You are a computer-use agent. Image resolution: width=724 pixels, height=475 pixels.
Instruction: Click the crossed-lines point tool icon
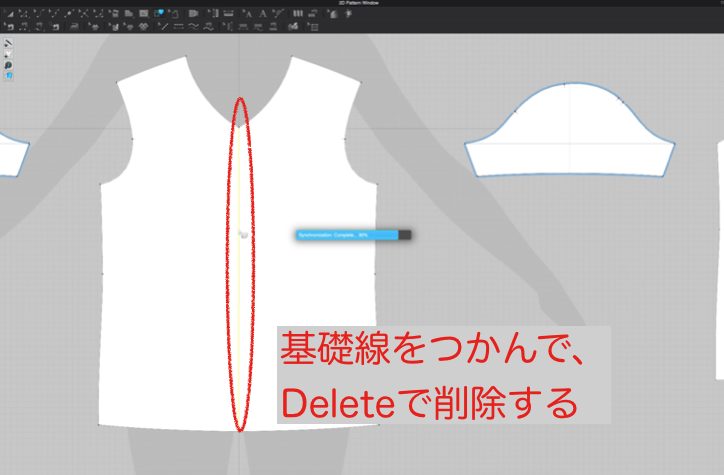(x=84, y=14)
